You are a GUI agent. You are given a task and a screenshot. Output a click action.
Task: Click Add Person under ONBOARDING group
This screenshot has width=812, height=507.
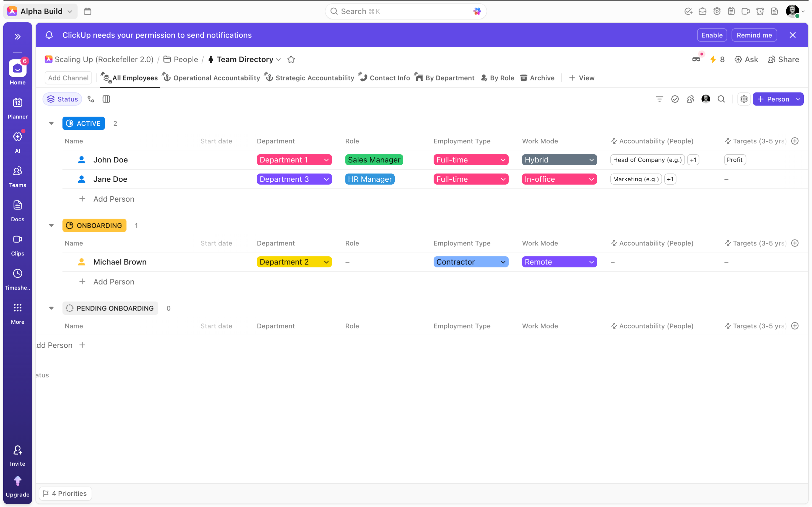113,282
